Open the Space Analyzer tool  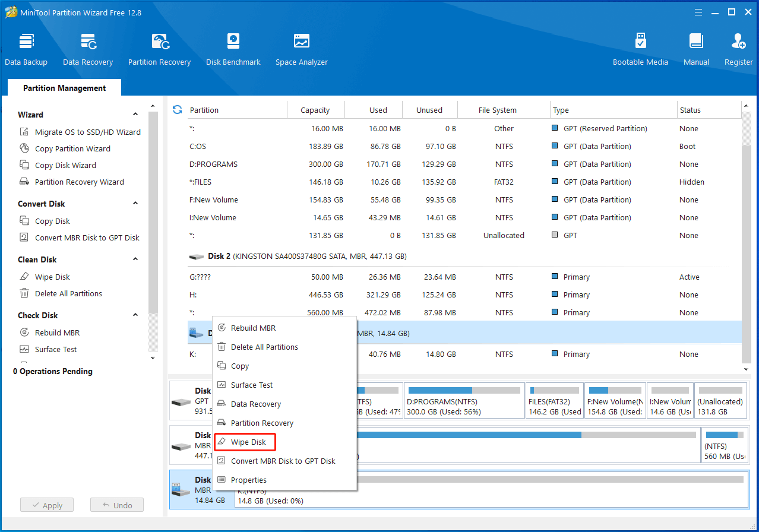(302, 49)
